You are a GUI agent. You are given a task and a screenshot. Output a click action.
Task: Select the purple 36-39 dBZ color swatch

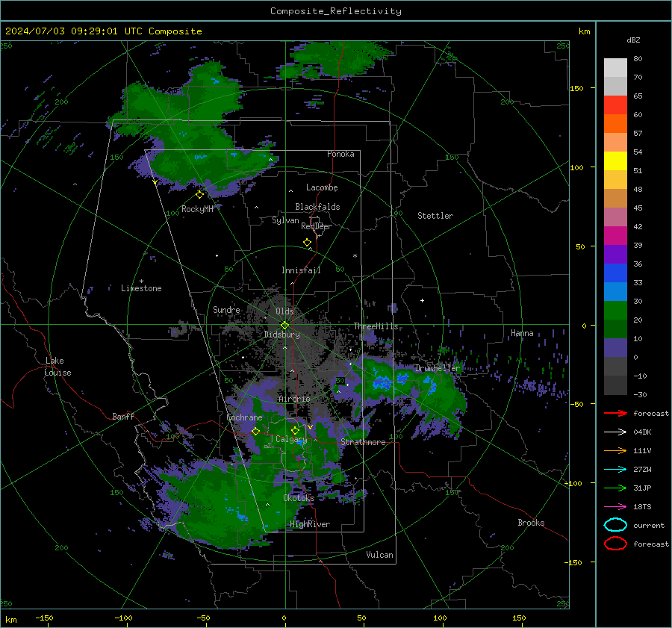coord(615,254)
